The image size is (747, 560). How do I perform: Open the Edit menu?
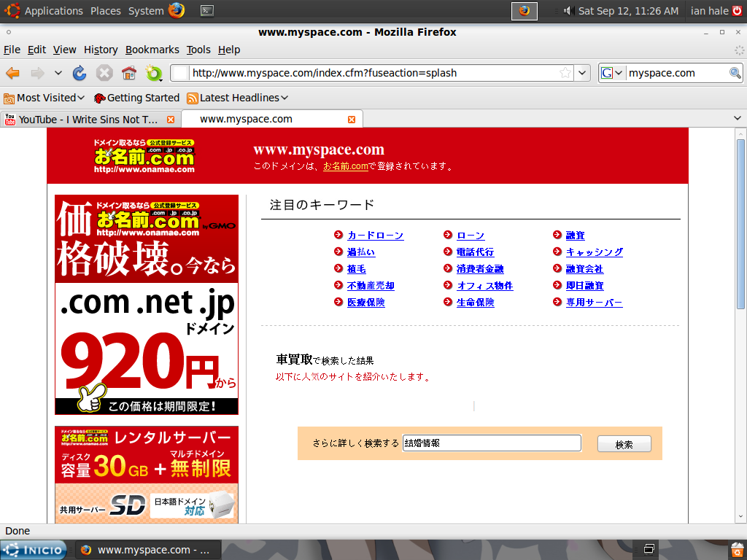[36, 50]
